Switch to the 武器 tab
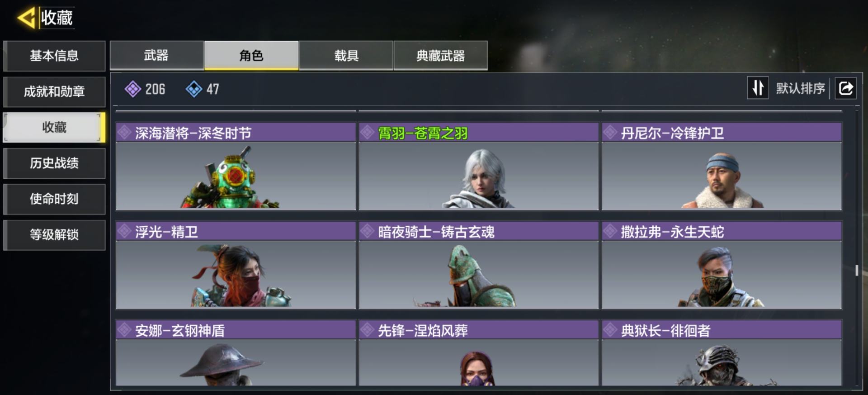This screenshot has height=395, width=868. [156, 55]
